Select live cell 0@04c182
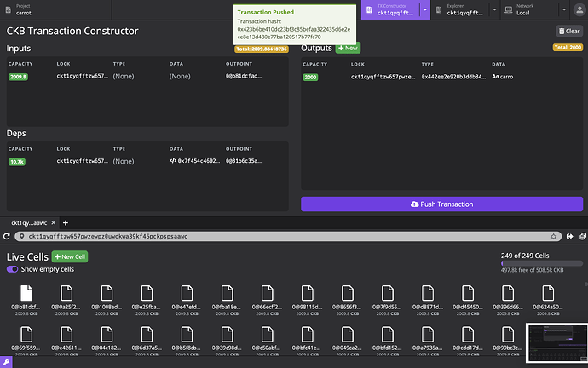 107,341
